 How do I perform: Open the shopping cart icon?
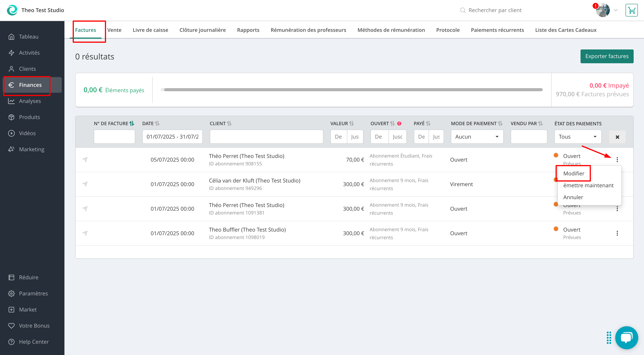(632, 10)
